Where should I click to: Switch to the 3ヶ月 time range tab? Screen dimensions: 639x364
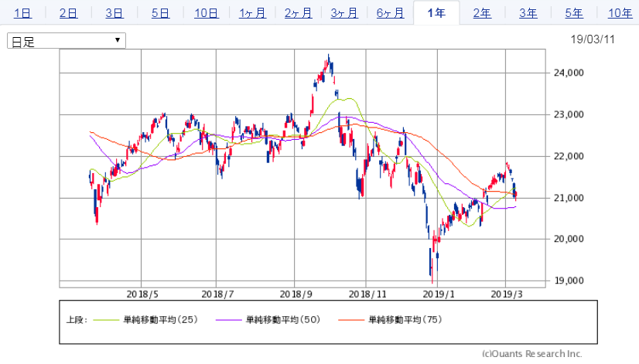(x=344, y=13)
